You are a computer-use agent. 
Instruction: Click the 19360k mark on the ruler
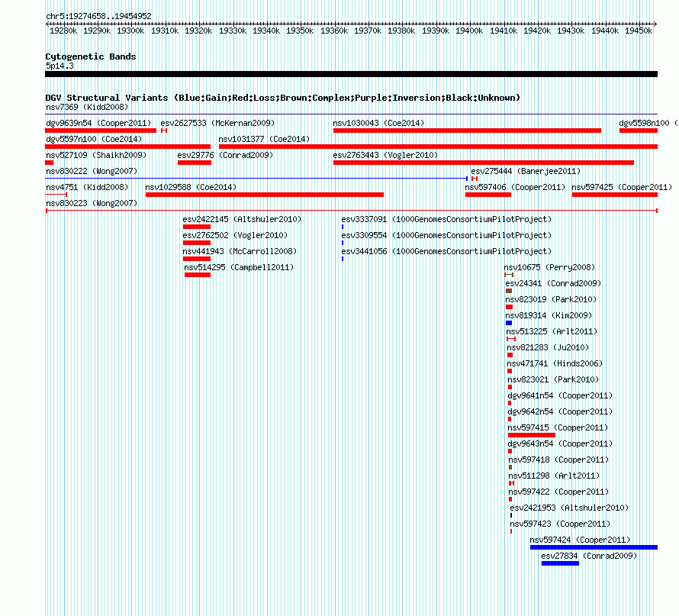(334, 31)
